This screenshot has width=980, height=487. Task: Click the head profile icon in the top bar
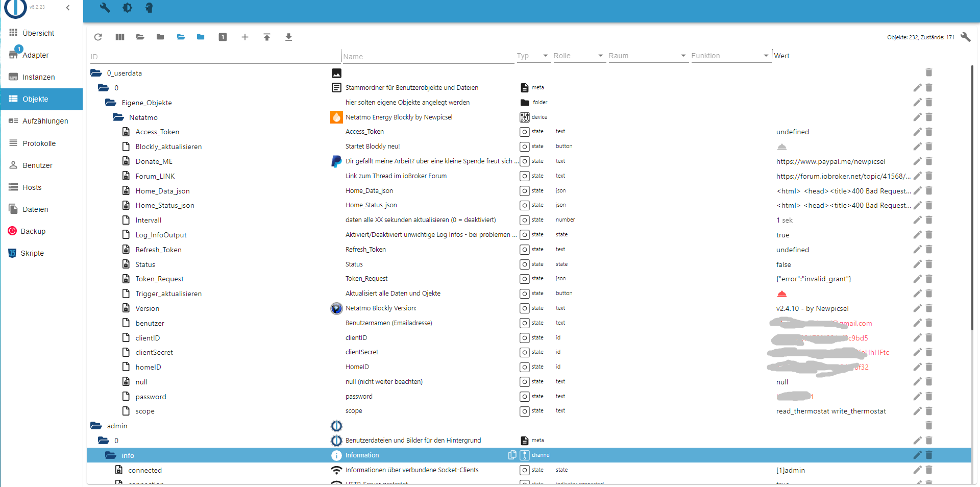(x=149, y=8)
